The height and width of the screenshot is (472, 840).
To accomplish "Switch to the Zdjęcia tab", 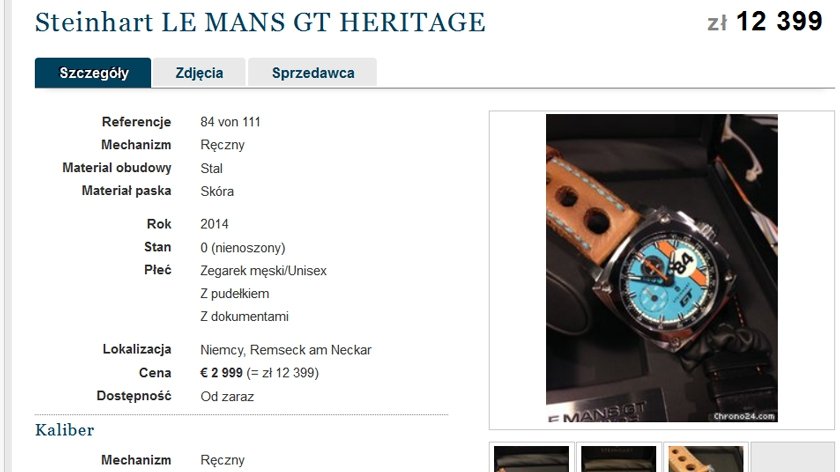I will 199,73.
